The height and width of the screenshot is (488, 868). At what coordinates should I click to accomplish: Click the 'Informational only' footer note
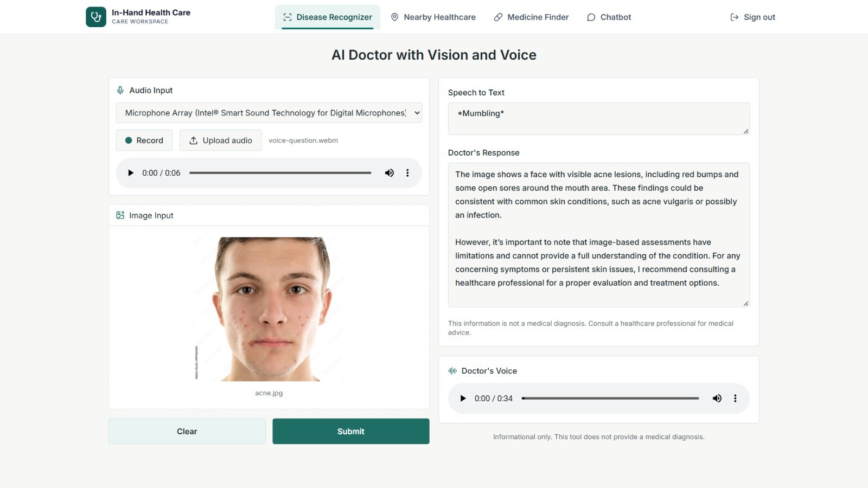point(599,437)
